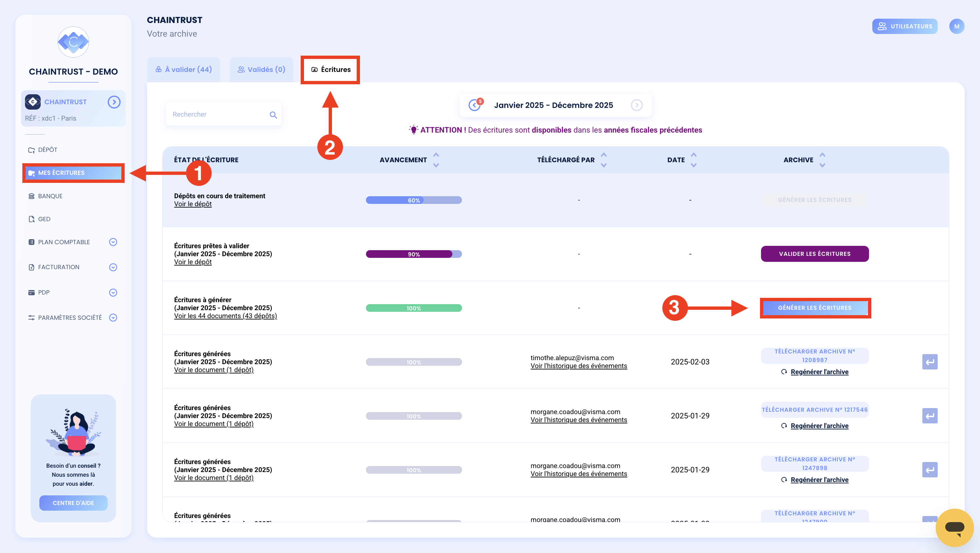View event history for timothe.alepuz@visma.com
The width and height of the screenshot is (980, 553).
(x=579, y=366)
